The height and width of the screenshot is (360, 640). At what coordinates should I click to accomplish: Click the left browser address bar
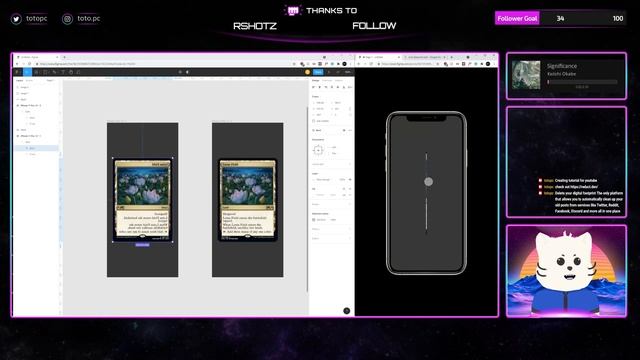(163, 64)
